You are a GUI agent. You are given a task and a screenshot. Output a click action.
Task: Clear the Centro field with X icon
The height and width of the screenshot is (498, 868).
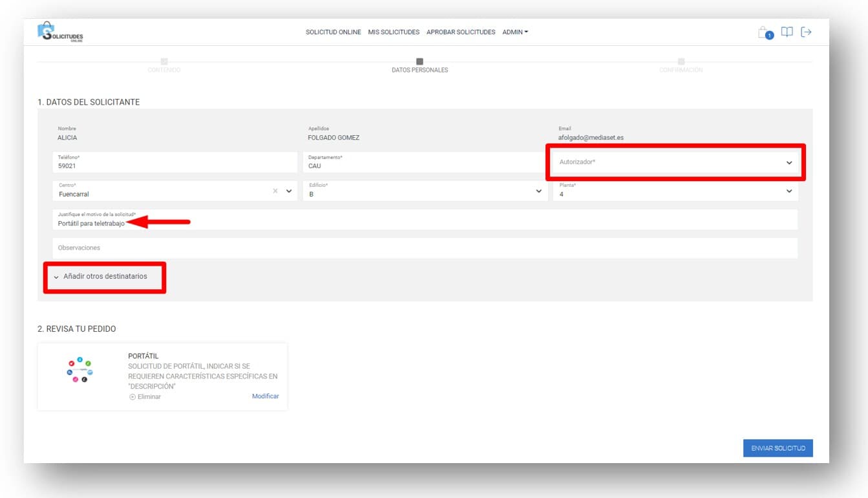[x=275, y=191]
